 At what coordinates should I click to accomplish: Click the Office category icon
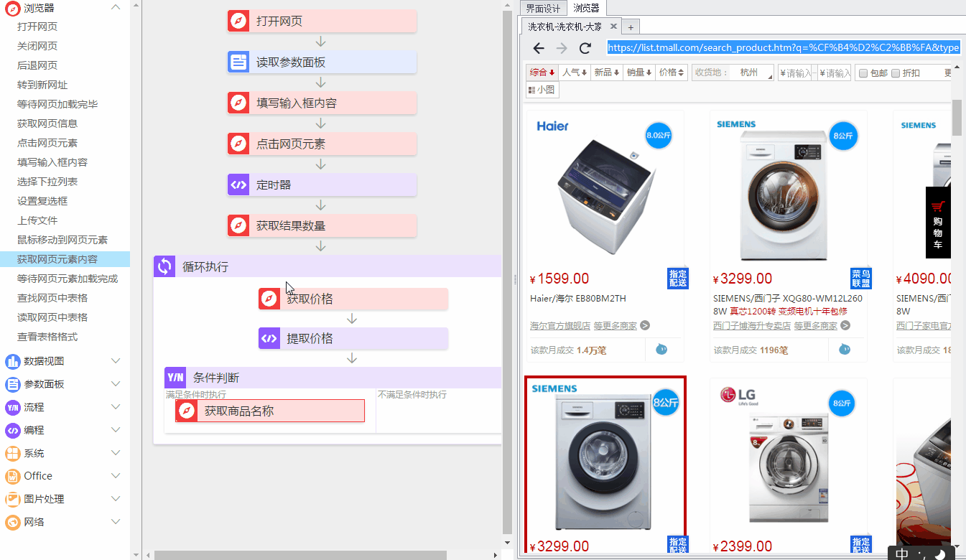(12, 476)
